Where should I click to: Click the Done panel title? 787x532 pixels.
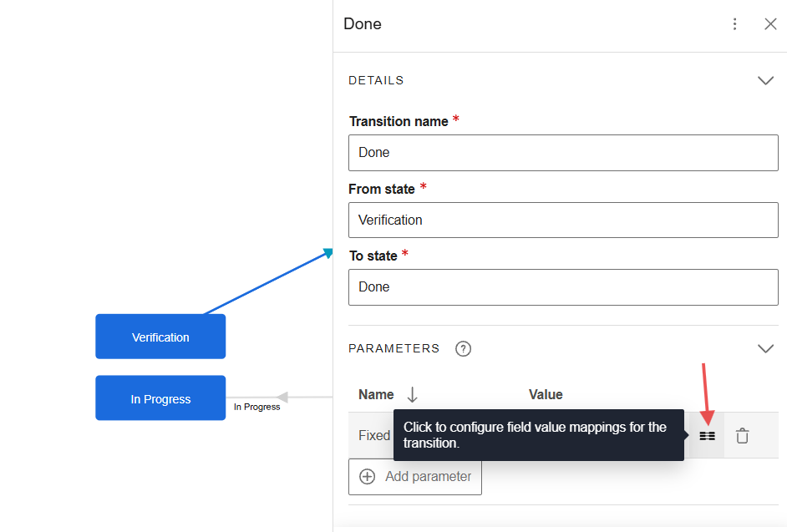click(x=363, y=24)
